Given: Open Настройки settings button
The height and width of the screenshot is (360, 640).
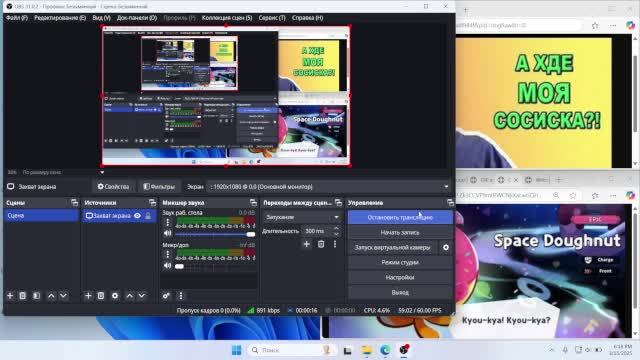Looking at the screenshot, I should pyautogui.click(x=400, y=278).
